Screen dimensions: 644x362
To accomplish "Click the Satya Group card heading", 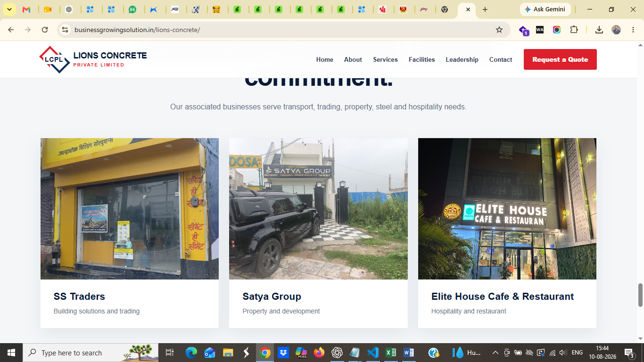I will pos(272,296).
